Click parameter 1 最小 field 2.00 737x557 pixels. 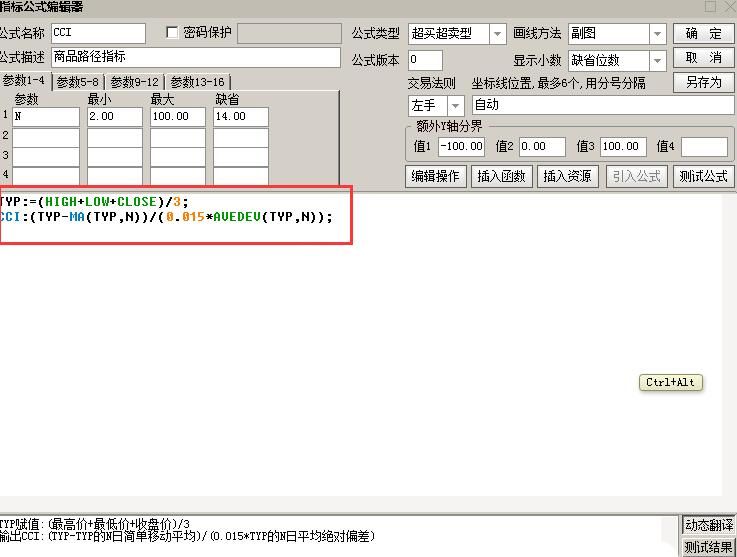(x=115, y=117)
